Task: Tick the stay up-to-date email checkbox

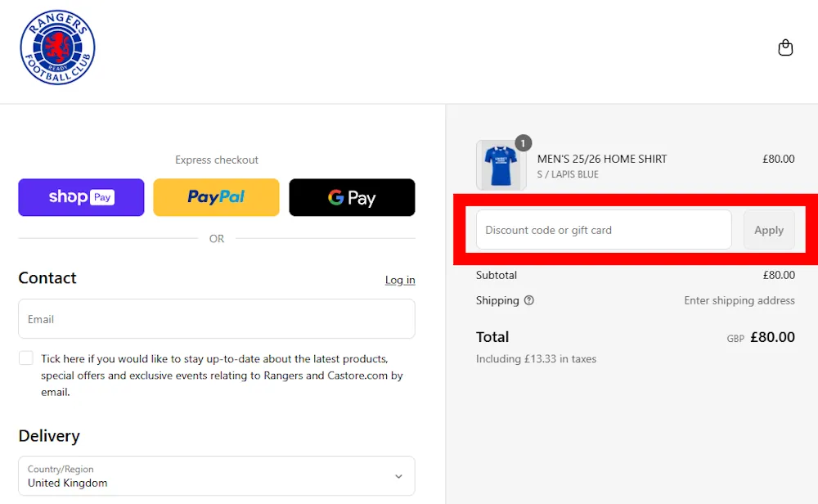Action: pyautogui.click(x=25, y=358)
